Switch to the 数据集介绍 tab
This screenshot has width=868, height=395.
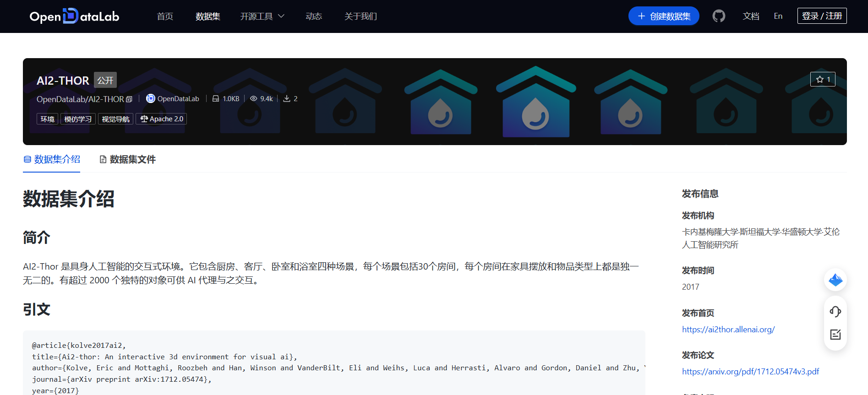[x=52, y=159]
